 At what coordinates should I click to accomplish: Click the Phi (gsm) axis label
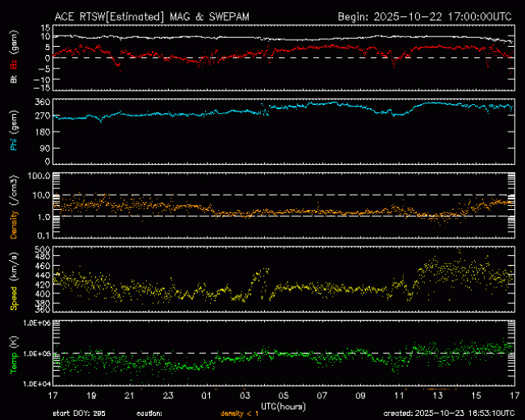(x=15, y=132)
